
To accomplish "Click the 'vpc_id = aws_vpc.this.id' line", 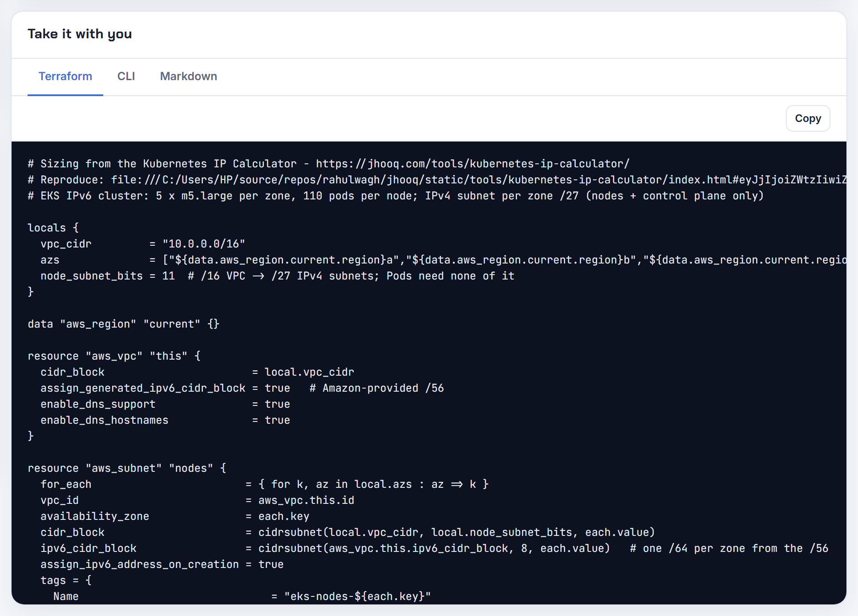I will coord(197,500).
